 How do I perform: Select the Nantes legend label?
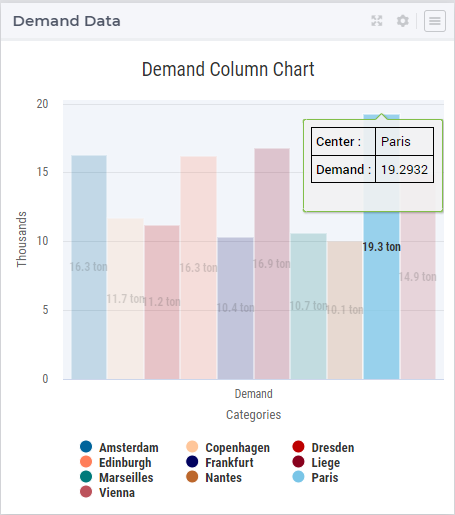click(223, 478)
